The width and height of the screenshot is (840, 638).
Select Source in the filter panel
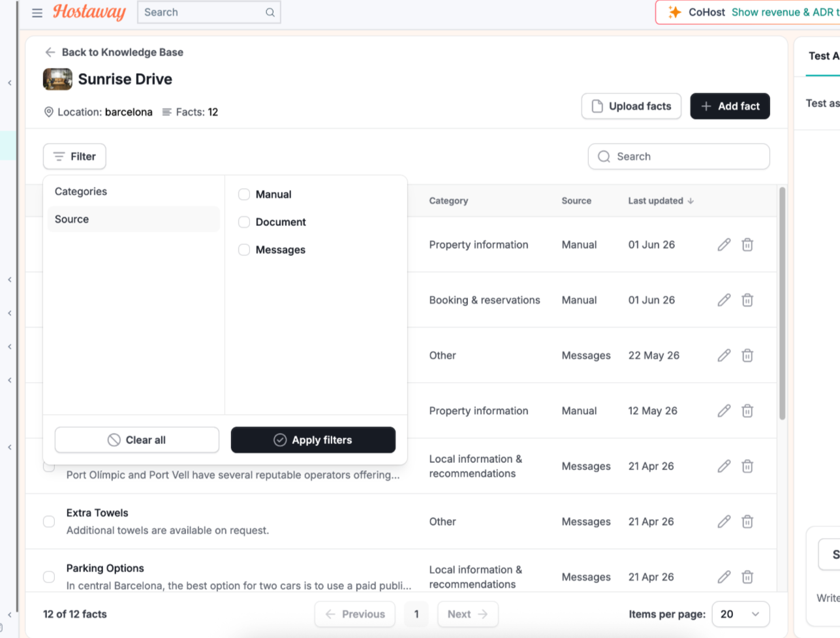point(133,219)
